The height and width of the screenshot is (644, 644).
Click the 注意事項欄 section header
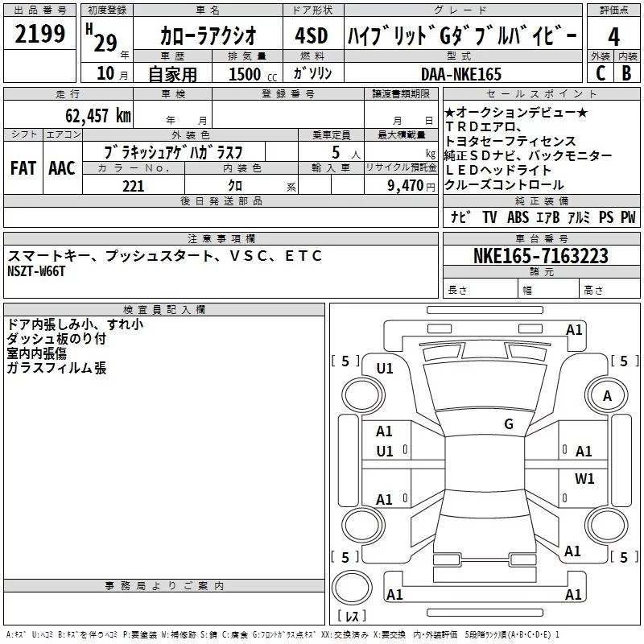(221, 238)
